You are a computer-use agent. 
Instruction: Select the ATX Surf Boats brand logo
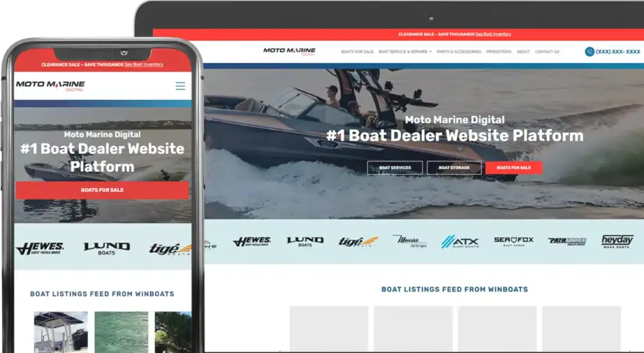click(x=460, y=241)
